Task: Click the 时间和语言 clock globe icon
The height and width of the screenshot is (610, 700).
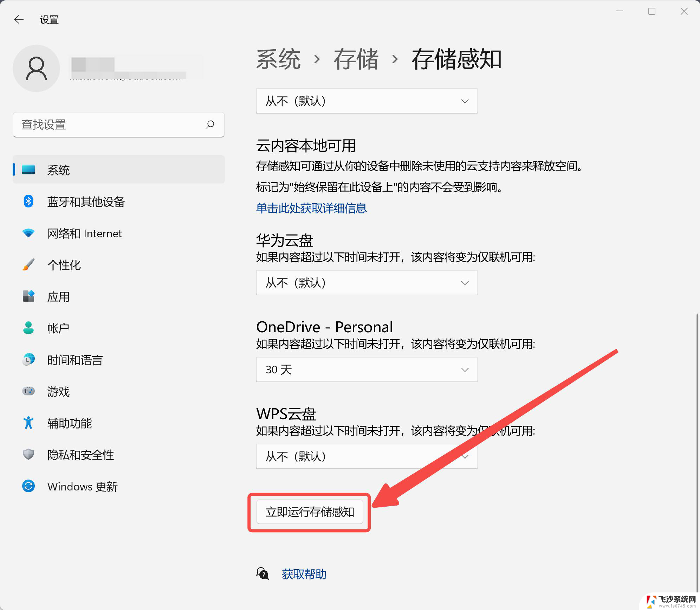Action: click(x=28, y=360)
